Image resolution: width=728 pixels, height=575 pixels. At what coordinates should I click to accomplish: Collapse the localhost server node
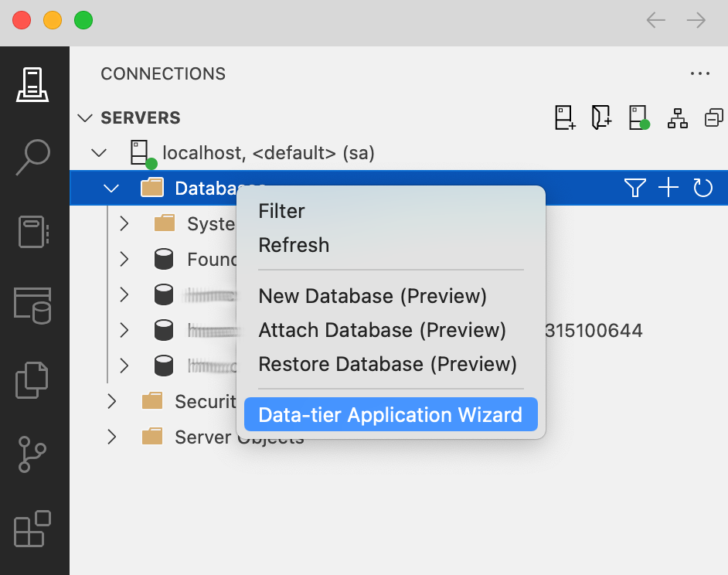coord(99,153)
